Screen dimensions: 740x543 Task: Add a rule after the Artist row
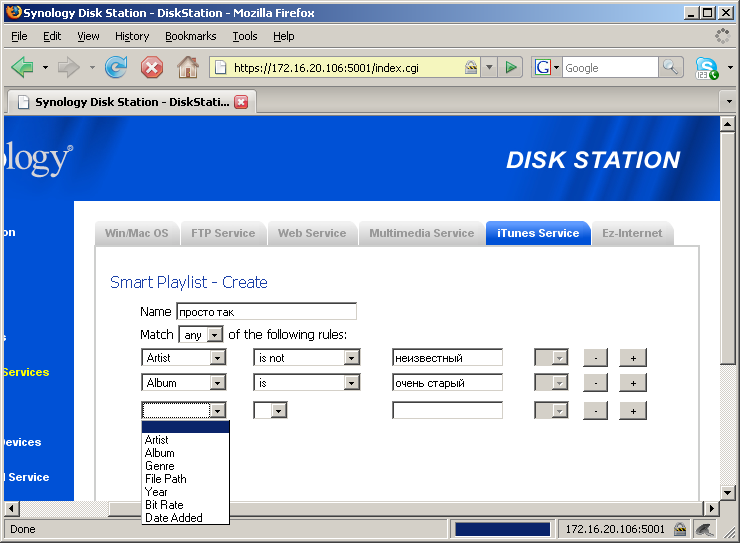(x=633, y=358)
